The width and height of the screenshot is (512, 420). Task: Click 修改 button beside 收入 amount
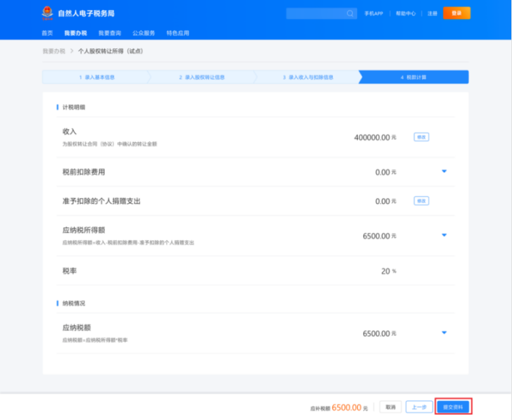[x=421, y=137]
